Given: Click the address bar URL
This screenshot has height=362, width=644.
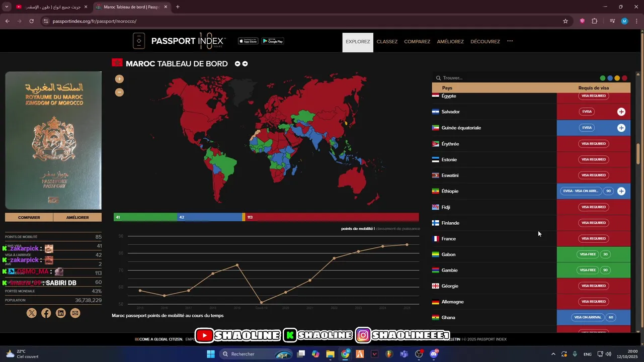Looking at the screenshot, I should [95, 21].
